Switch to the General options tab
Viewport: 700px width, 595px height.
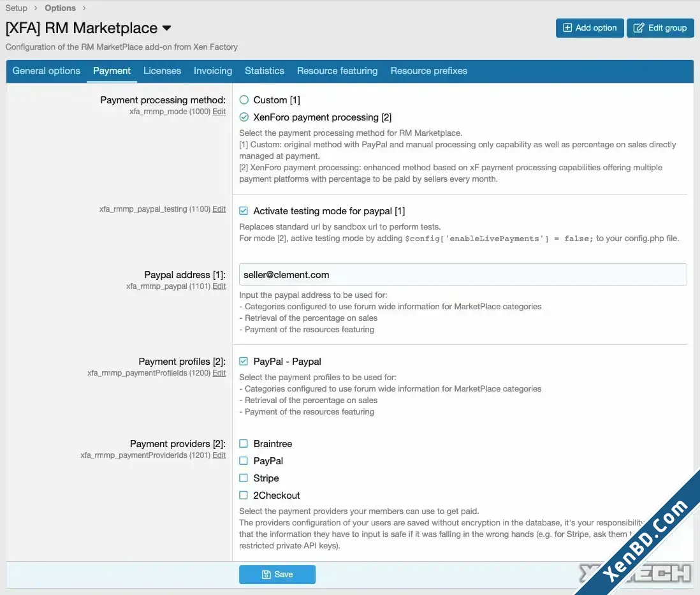pyautogui.click(x=47, y=71)
